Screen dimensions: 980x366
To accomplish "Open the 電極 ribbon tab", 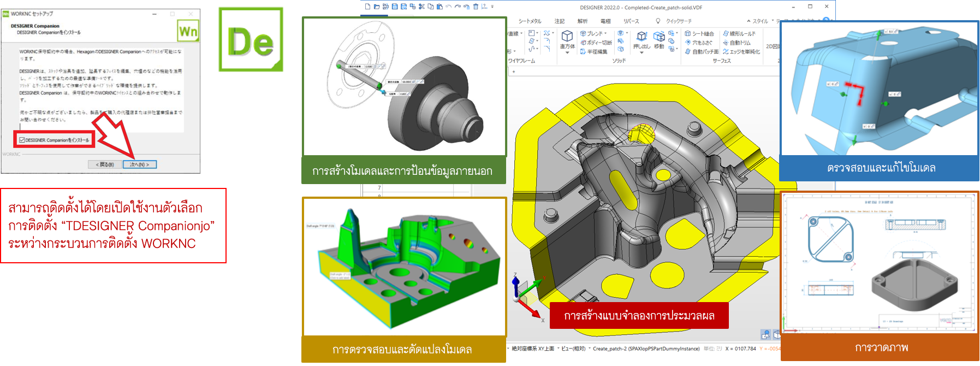I will [x=606, y=21].
